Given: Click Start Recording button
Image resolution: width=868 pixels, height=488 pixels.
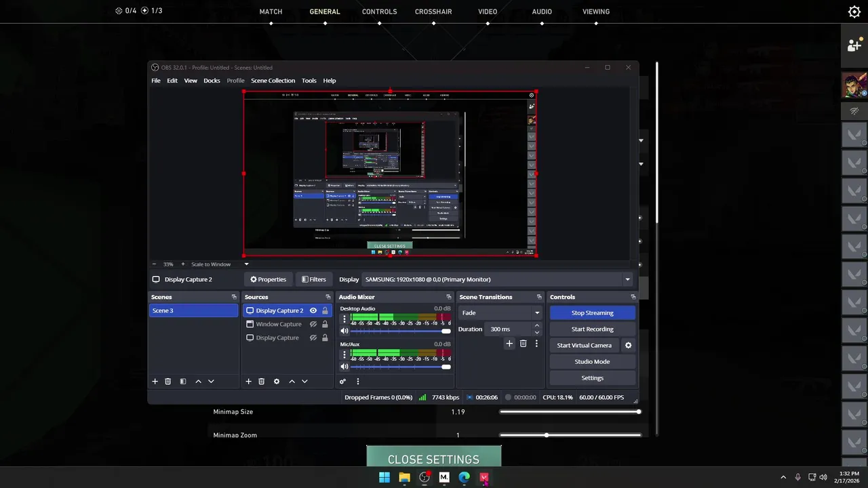Looking at the screenshot, I should click(x=592, y=329).
